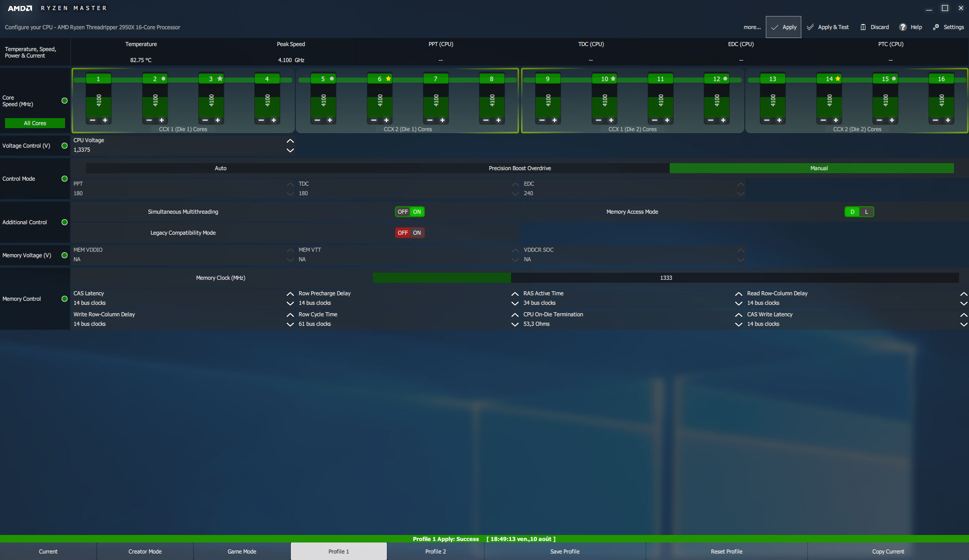This screenshot has height=560, width=969.
Task: Click gold star on core 6
Action: point(388,79)
